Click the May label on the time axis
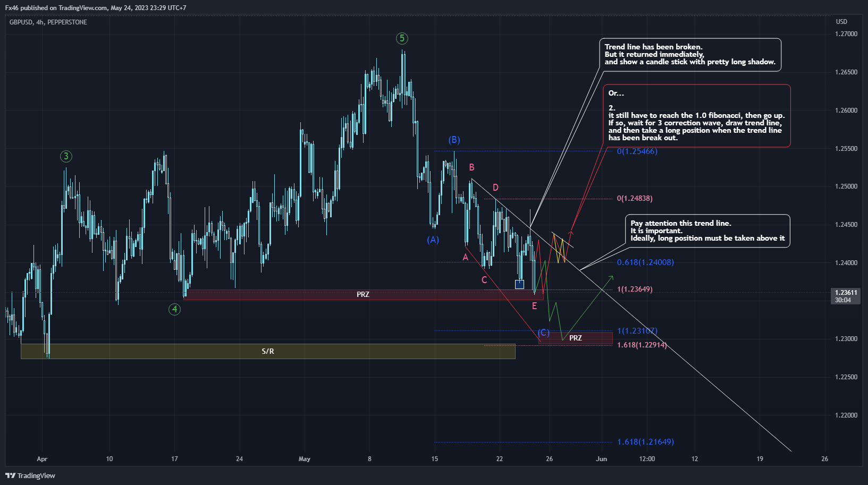The image size is (868, 485). click(305, 459)
